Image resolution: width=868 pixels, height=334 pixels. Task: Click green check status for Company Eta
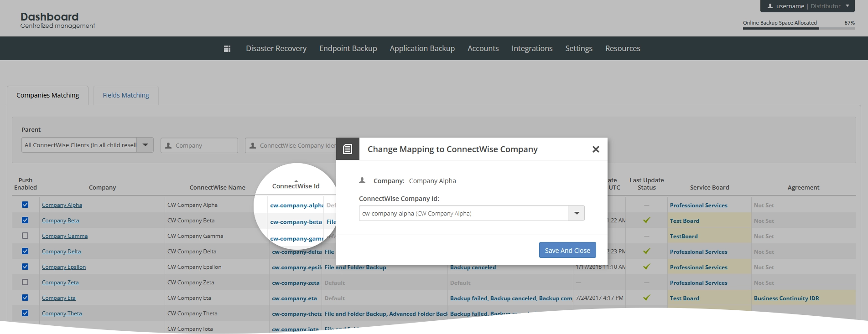(646, 298)
